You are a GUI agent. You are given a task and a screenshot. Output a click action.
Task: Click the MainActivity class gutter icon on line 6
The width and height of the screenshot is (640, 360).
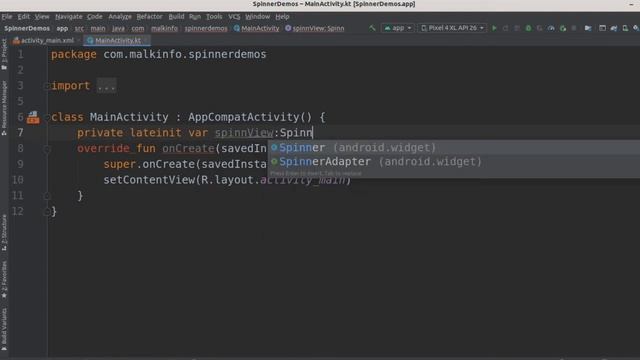[33, 118]
